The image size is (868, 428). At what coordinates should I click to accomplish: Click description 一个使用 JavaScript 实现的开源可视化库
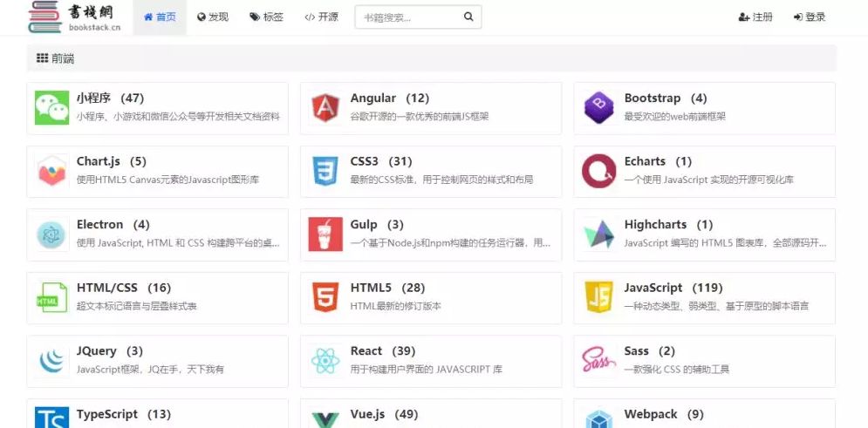709,180
